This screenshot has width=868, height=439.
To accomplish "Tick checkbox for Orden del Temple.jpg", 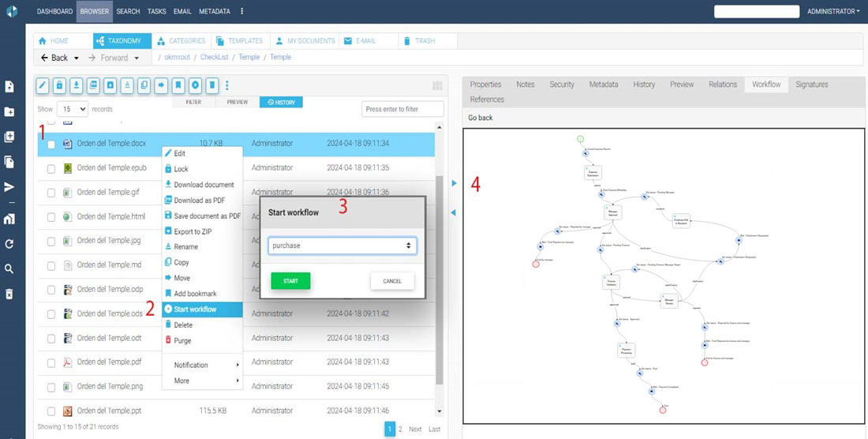I will [x=51, y=242].
